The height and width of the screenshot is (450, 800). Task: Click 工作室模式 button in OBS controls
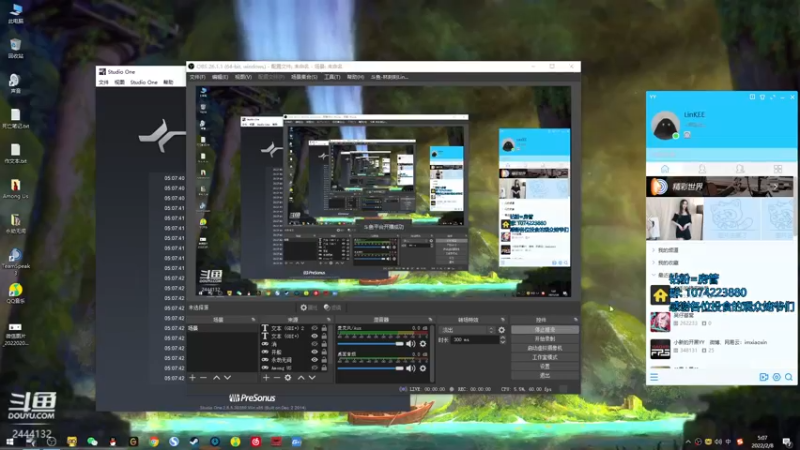(x=545, y=357)
